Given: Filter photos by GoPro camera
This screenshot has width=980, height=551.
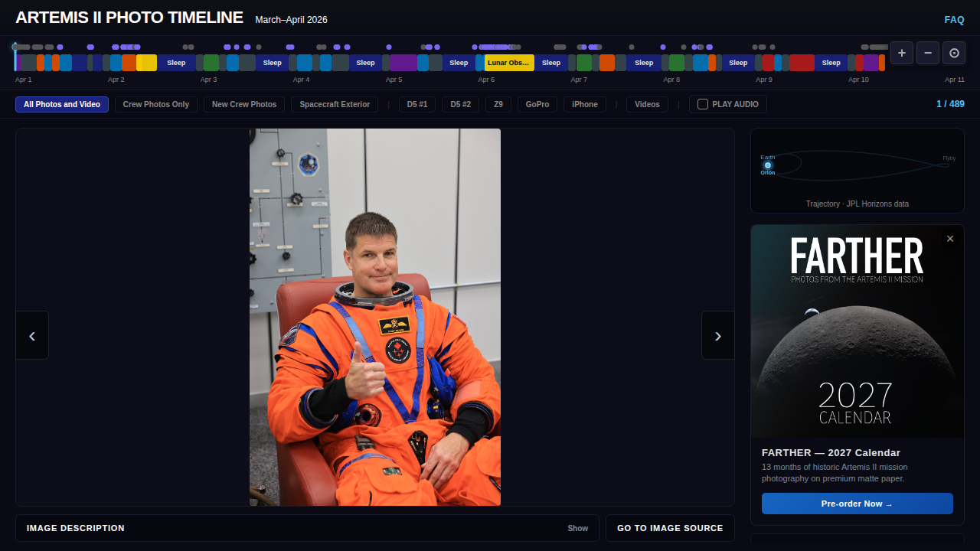Looking at the screenshot, I should pos(537,104).
